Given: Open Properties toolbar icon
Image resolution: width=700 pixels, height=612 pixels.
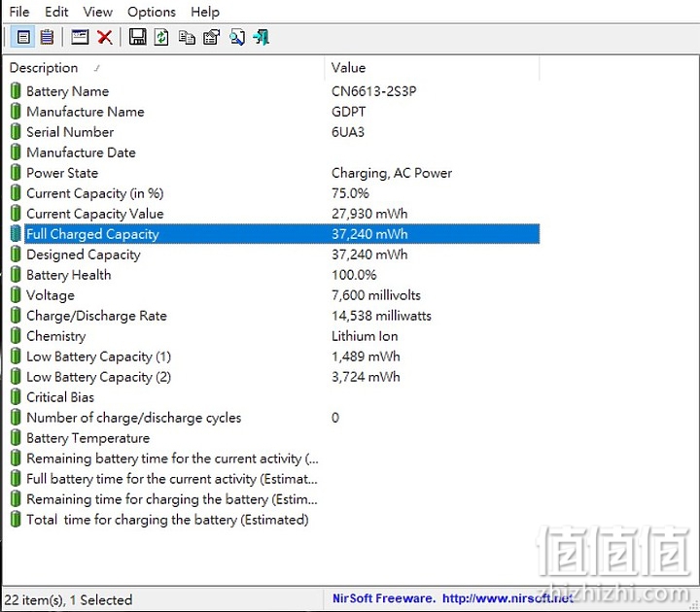Looking at the screenshot, I should pyautogui.click(x=212, y=37).
